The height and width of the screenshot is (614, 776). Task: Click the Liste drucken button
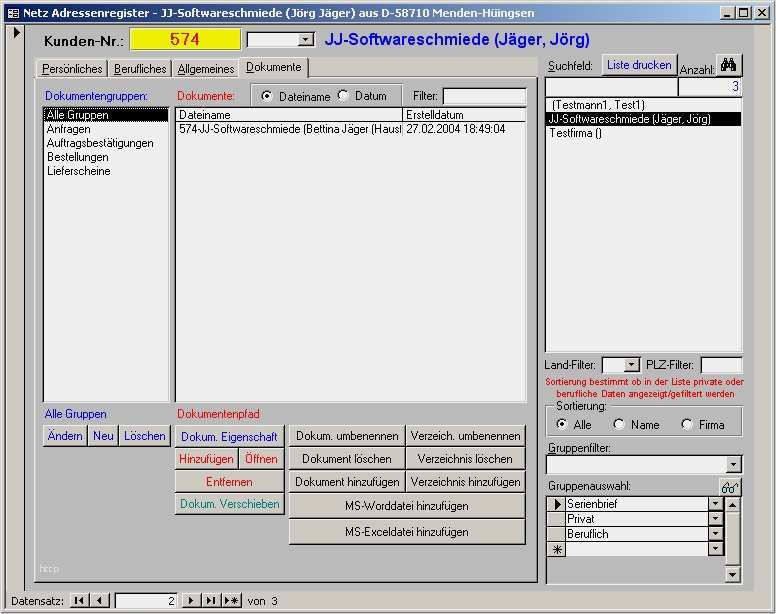coord(639,65)
